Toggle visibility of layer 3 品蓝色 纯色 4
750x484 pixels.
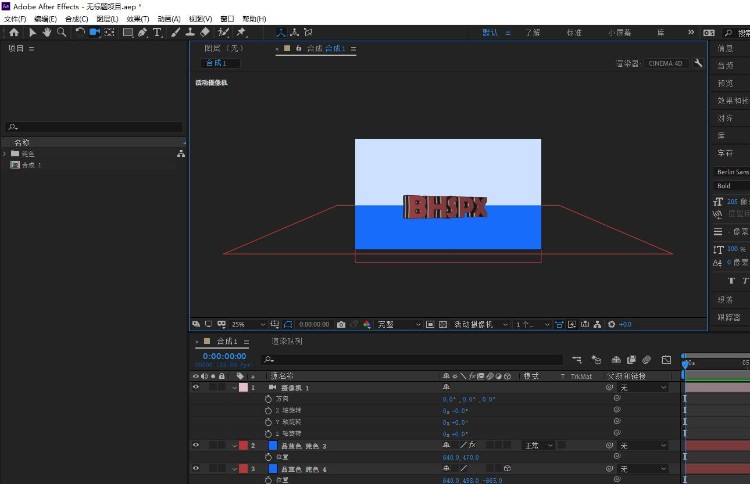tap(195, 468)
